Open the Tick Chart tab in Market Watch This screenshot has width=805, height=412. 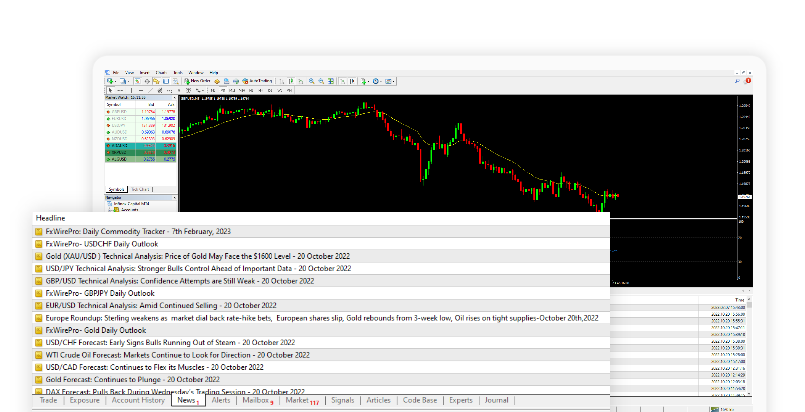(141, 188)
